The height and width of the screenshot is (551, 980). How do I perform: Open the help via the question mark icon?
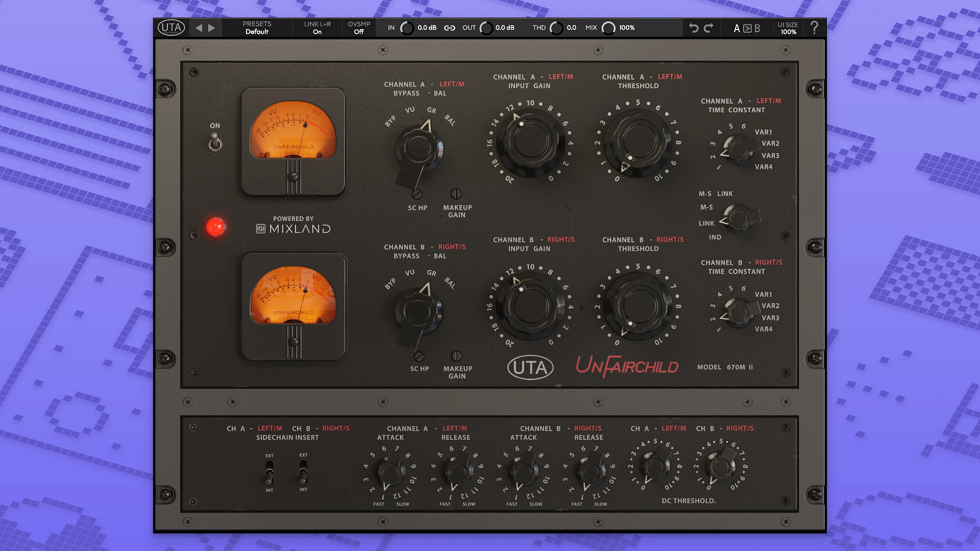(x=815, y=28)
